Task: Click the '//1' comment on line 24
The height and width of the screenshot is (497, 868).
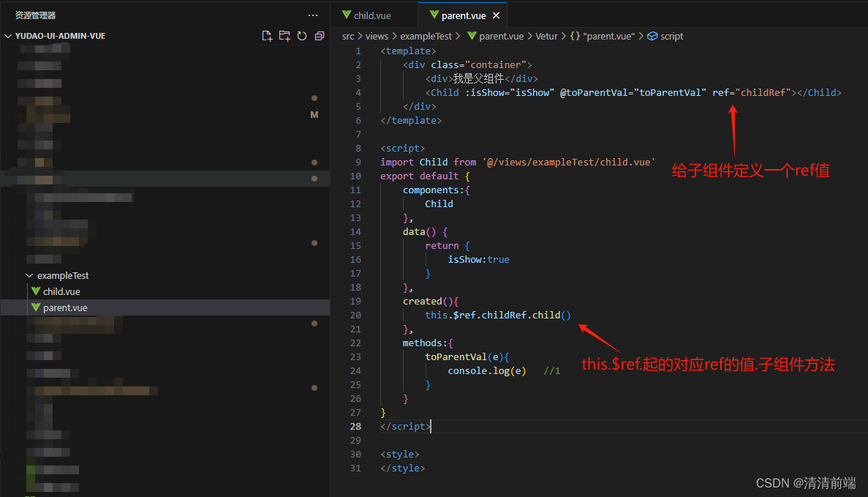Action: coord(552,370)
